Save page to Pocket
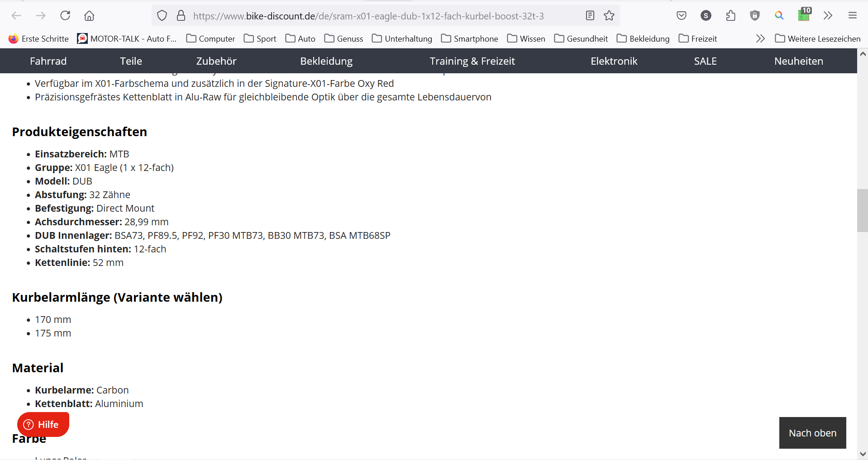868x460 pixels. pyautogui.click(x=682, y=16)
